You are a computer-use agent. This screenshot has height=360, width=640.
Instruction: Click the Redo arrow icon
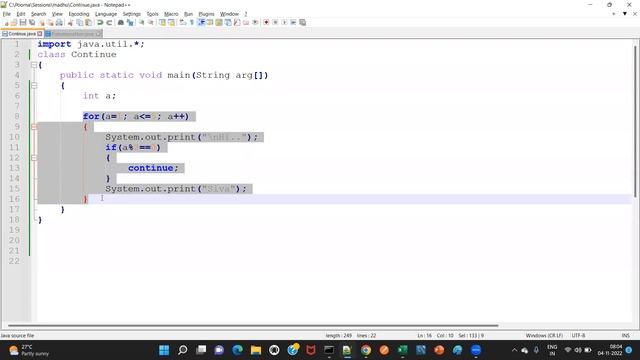click(x=109, y=23)
